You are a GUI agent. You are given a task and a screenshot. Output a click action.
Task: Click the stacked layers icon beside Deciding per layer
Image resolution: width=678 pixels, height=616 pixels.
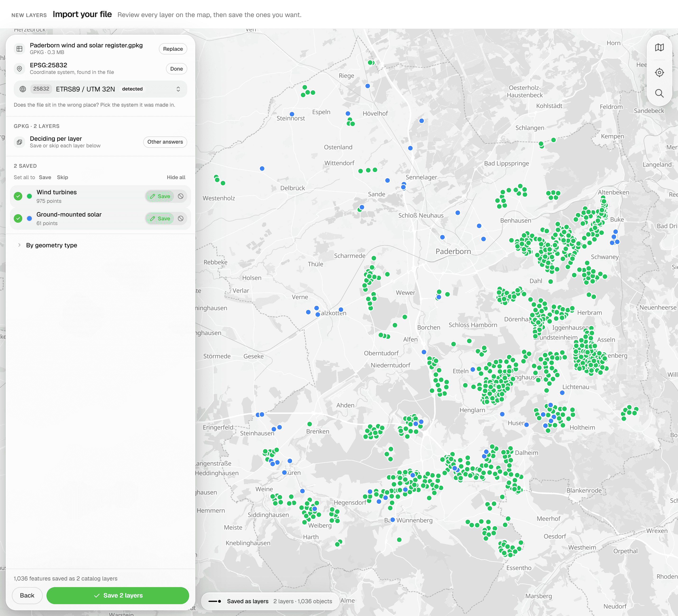(19, 142)
